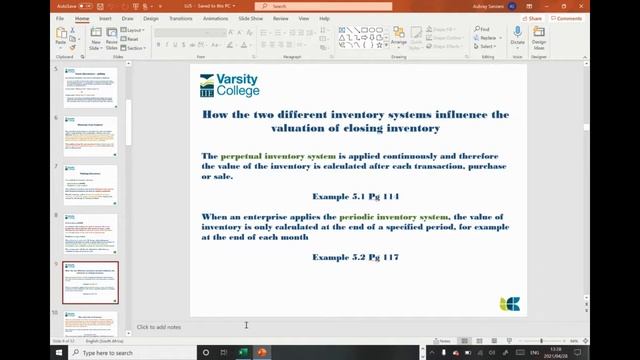Click the Paste clipboard icon

click(60, 33)
